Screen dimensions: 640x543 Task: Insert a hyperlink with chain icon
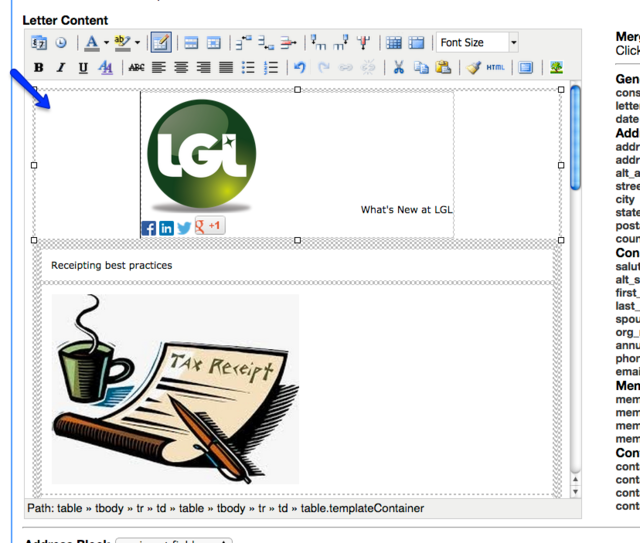[346, 67]
